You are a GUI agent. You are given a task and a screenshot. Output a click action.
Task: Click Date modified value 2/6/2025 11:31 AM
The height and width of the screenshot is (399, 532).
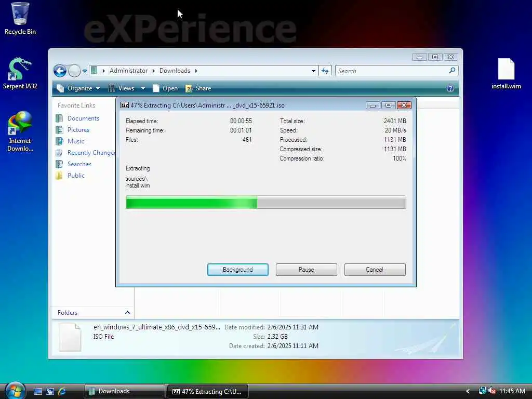tap(293, 327)
